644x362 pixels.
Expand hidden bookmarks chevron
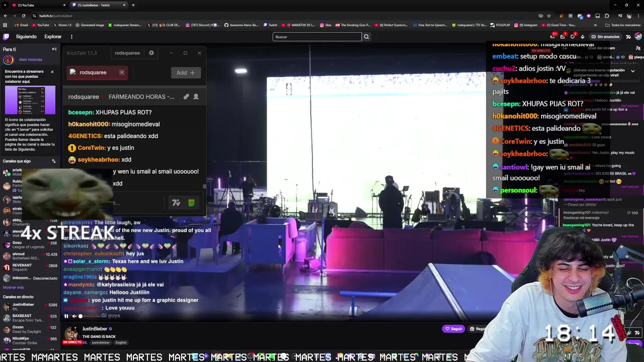pos(595,25)
